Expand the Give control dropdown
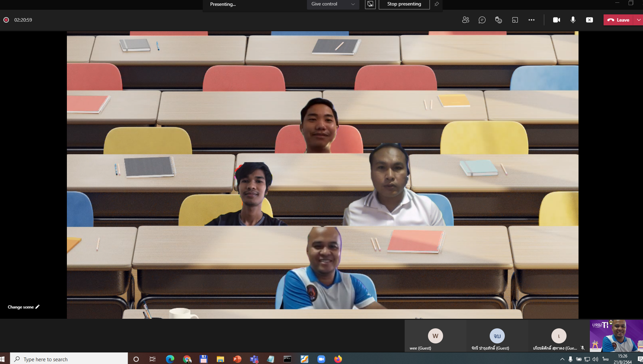Image resolution: width=643 pixels, height=364 pixels. pyautogui.click(x=333, y=4)
